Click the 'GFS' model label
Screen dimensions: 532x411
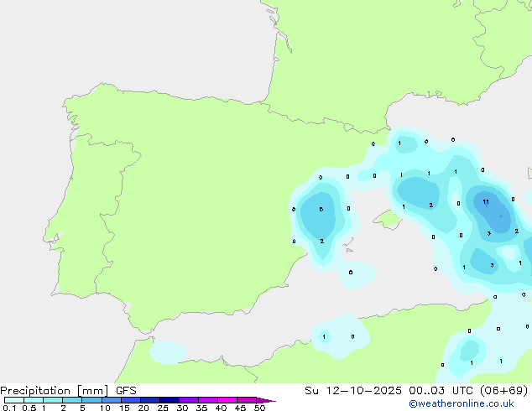(126, 391)
